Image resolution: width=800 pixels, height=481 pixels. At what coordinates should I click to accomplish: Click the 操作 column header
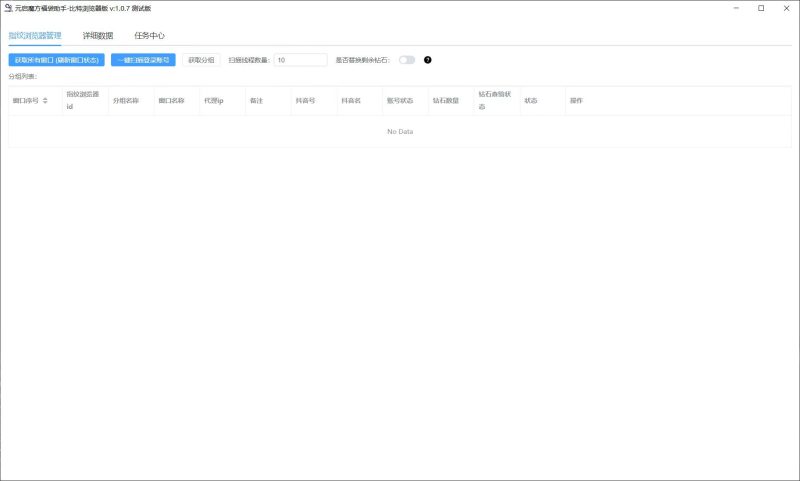coord(576,101)
